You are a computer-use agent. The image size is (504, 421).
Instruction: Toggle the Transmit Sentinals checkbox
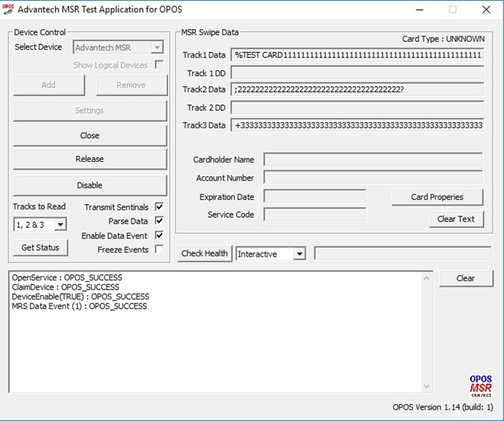(x=159, y=207)
